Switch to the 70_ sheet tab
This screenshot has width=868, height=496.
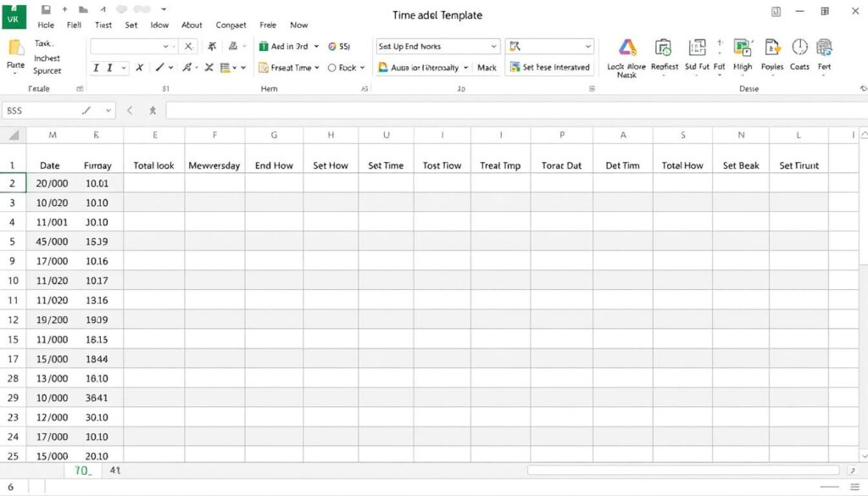pos(82,471)
